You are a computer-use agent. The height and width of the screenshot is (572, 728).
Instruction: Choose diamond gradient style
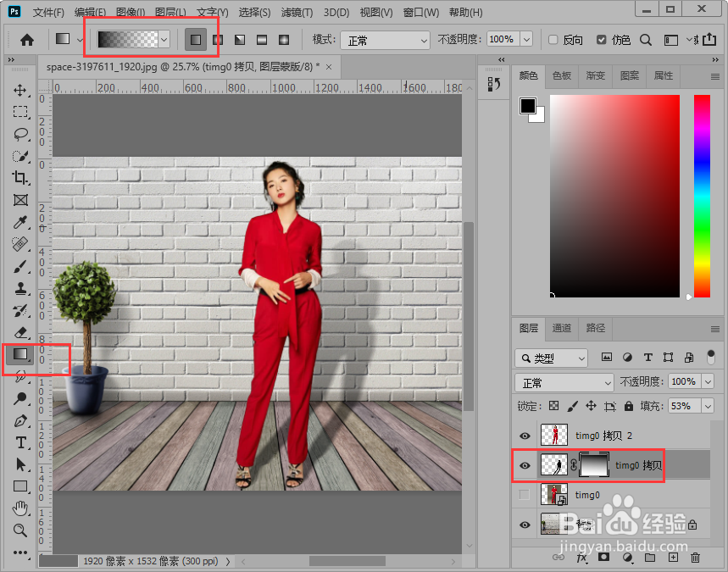(284, 40)
